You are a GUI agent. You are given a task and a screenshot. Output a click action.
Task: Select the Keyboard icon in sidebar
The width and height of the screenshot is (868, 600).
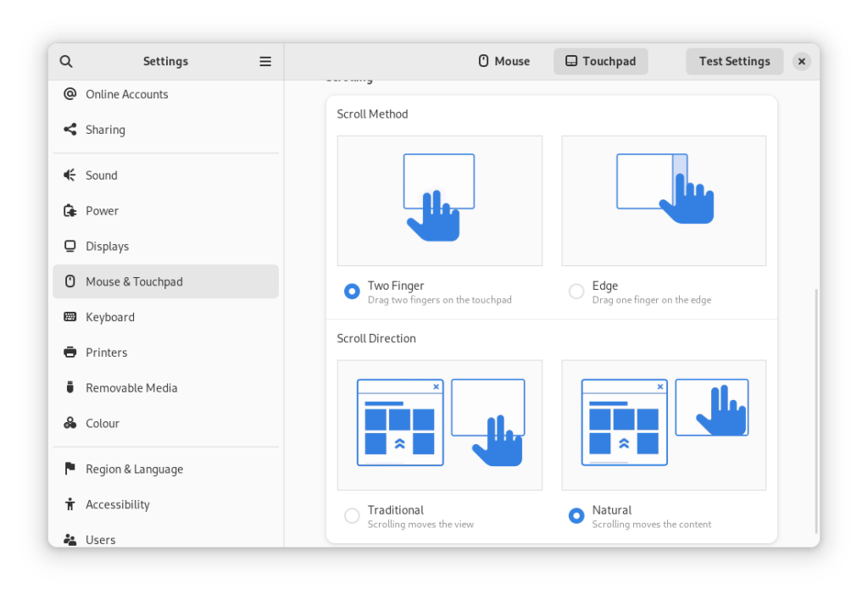click(70, 317)
